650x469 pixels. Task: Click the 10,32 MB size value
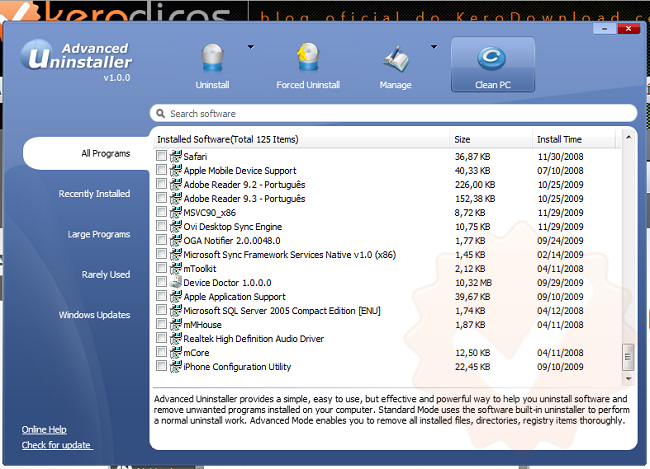pyautogui.click(x=473, y=282)
